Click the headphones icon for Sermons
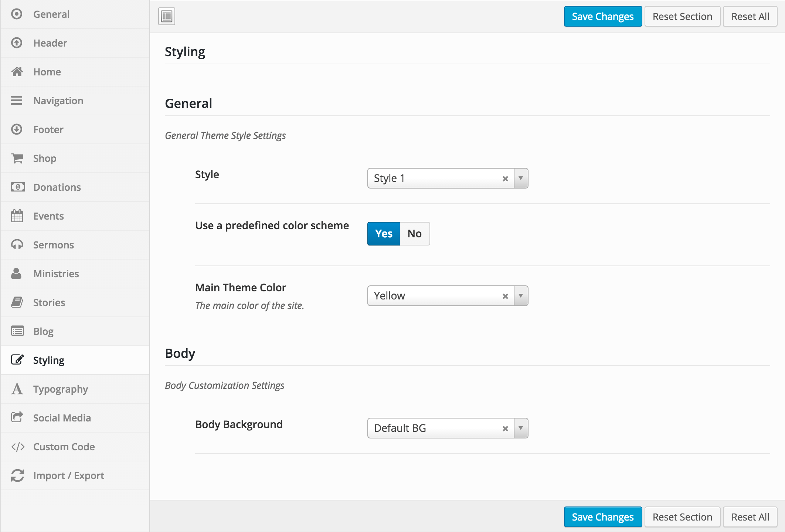Screen dimensions: 785x532 (x=17, y=245)
